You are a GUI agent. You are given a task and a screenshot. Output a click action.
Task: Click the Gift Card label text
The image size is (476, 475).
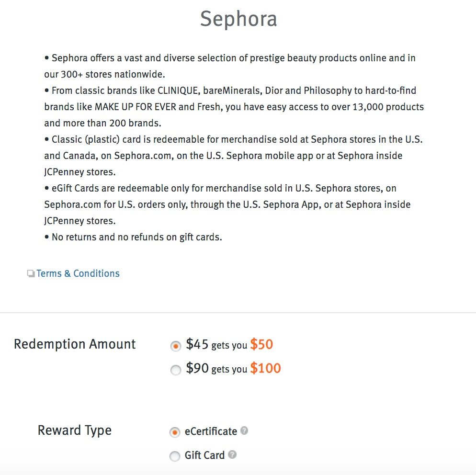[x=204, y=455]
